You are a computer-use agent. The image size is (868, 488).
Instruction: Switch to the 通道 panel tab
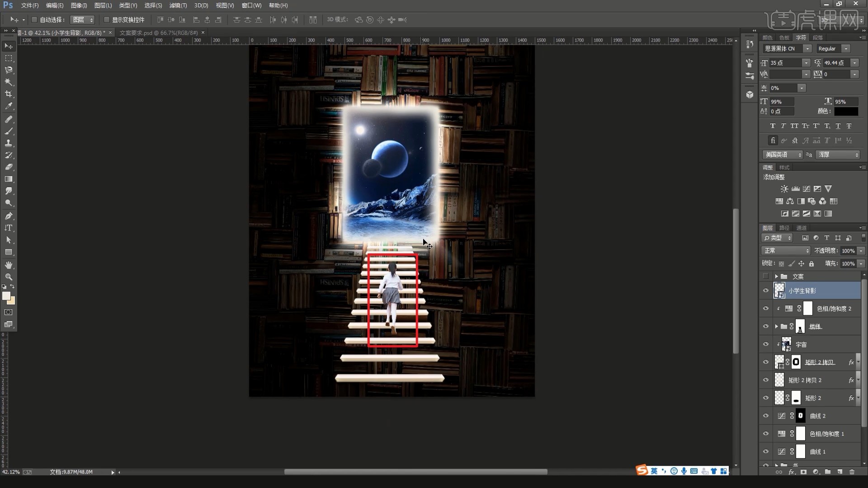801,228
